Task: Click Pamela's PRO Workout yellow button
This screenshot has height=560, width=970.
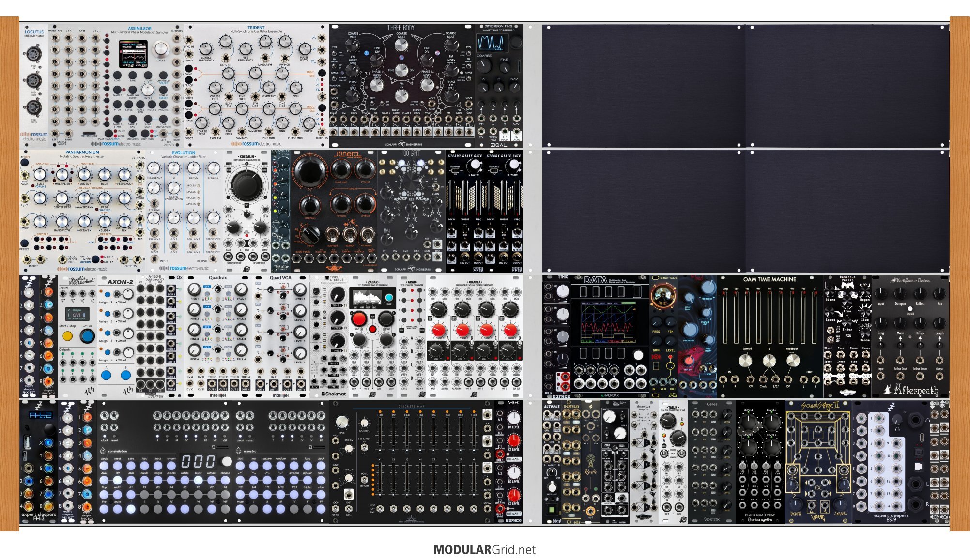Action: click(68, 335)
